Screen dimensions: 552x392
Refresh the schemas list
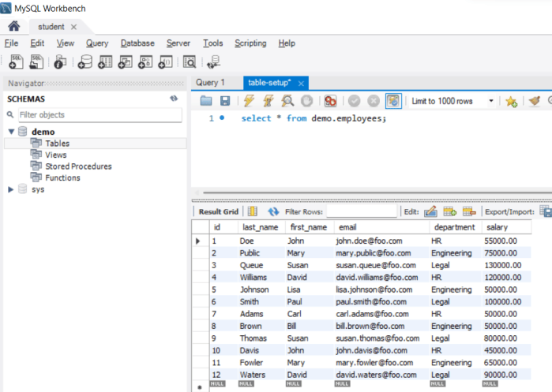(174, 99)
